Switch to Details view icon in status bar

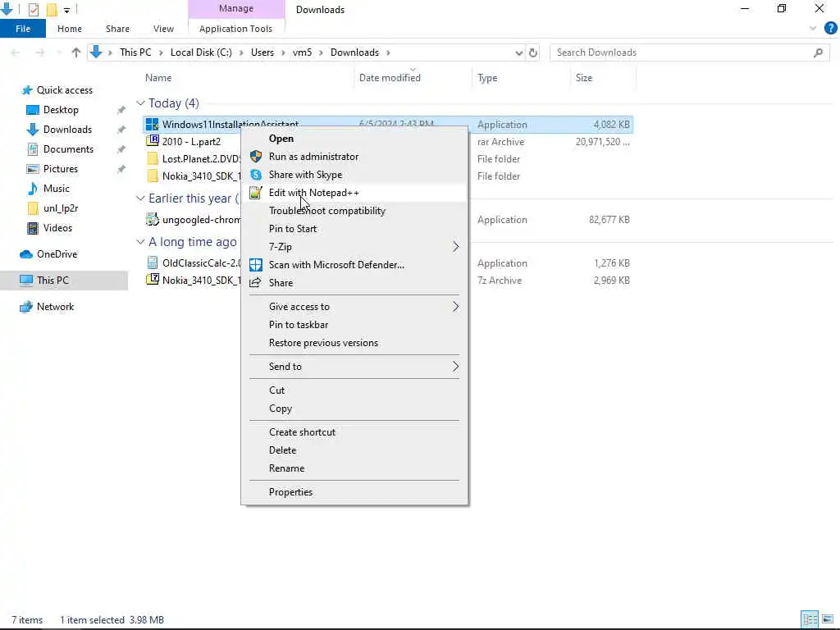pos(810,619)
